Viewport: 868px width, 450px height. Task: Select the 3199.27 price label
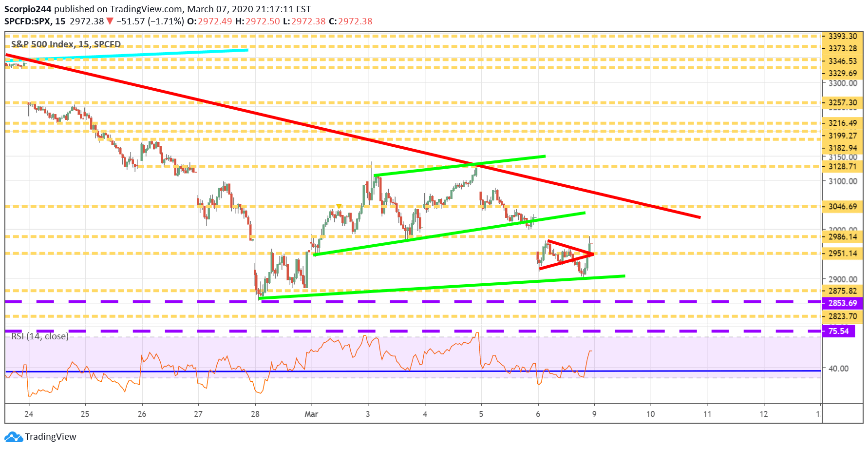point(843,136)
